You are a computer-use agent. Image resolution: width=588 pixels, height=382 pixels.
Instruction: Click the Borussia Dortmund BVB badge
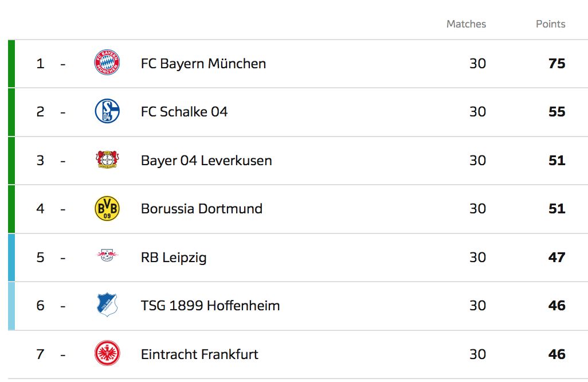click(x=107, y=208)
